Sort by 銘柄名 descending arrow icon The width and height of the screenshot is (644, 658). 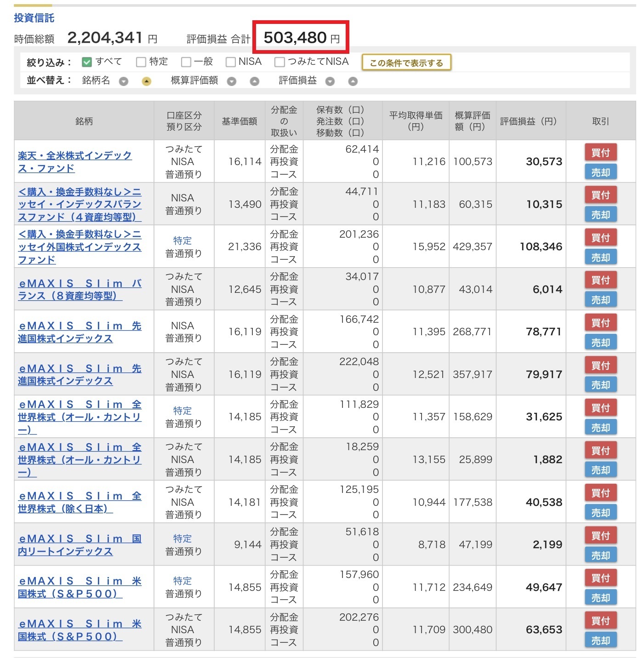pyautogui.click(x=123, y=81)
